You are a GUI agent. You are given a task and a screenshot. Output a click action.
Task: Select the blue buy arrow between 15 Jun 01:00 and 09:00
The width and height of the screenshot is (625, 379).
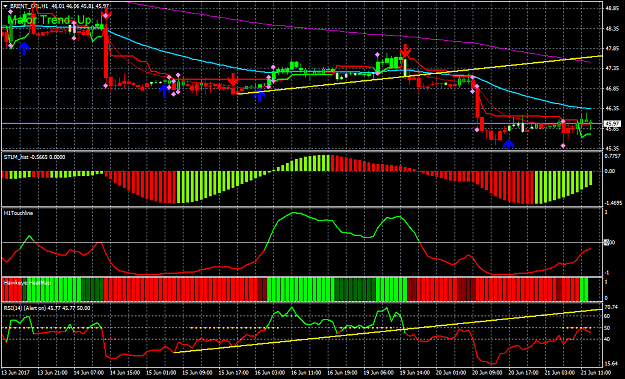[x=164, y=90]
